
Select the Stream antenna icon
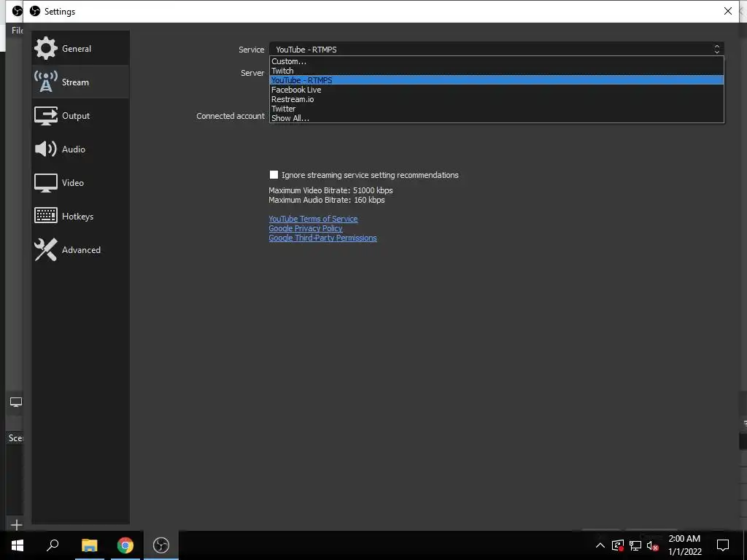coord(46,82)
